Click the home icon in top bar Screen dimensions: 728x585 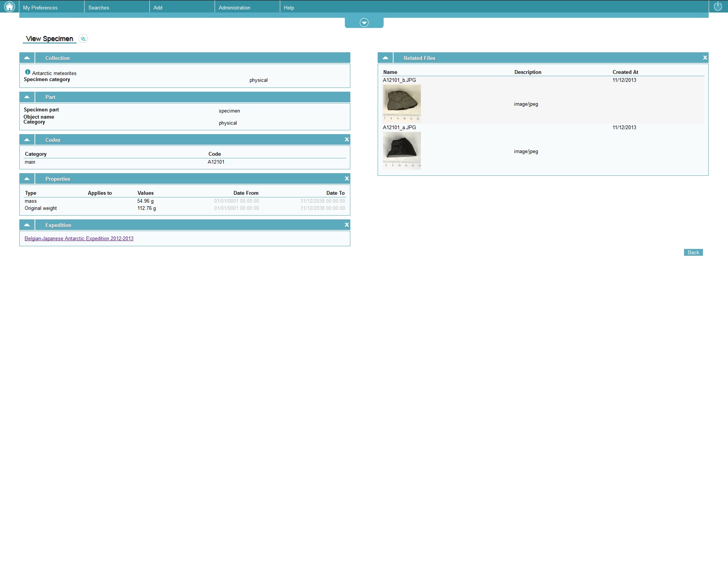(x=9, y=6)
